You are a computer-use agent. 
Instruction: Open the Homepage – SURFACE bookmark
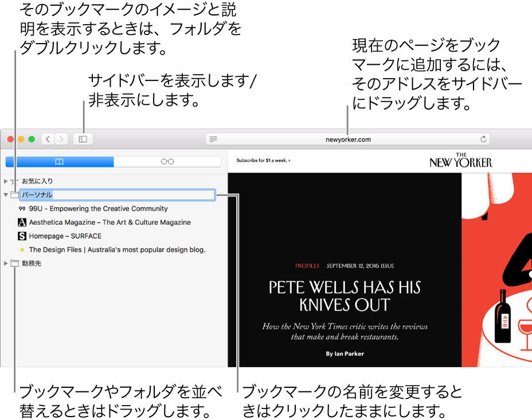(60, 236)
